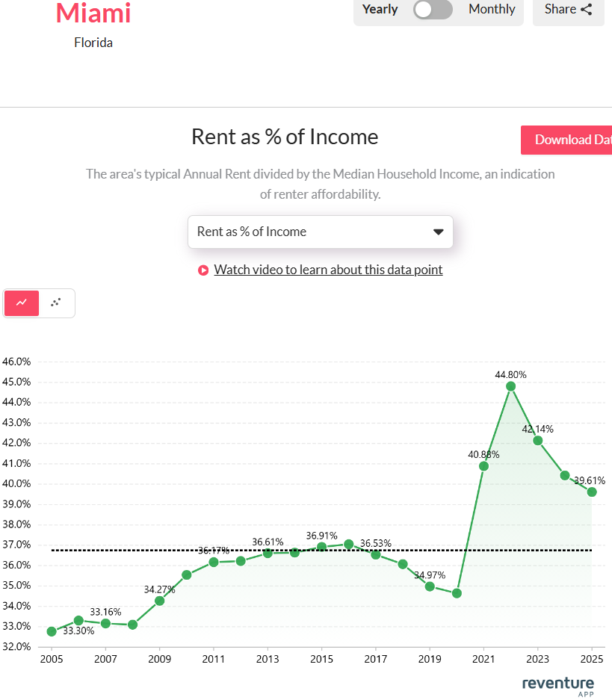Switch to the scatter plot view icon
This screenshot has height=700, width=612.
click(x=55, y=303)
